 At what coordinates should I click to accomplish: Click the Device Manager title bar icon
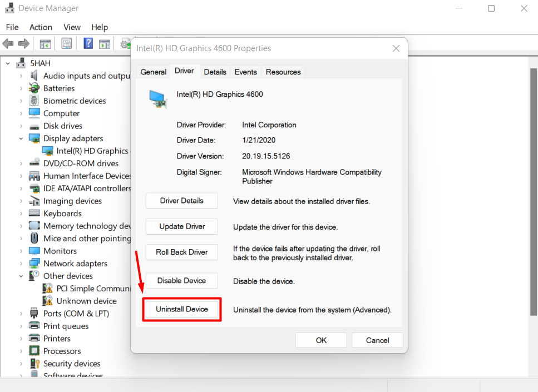pyautogui.click(x=9, y=8)
